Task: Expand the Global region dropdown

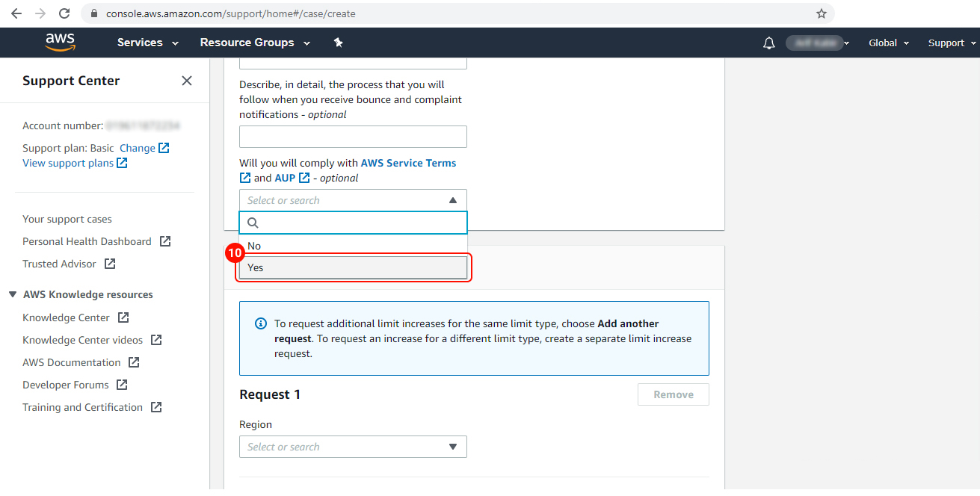Action: [889, 43]
